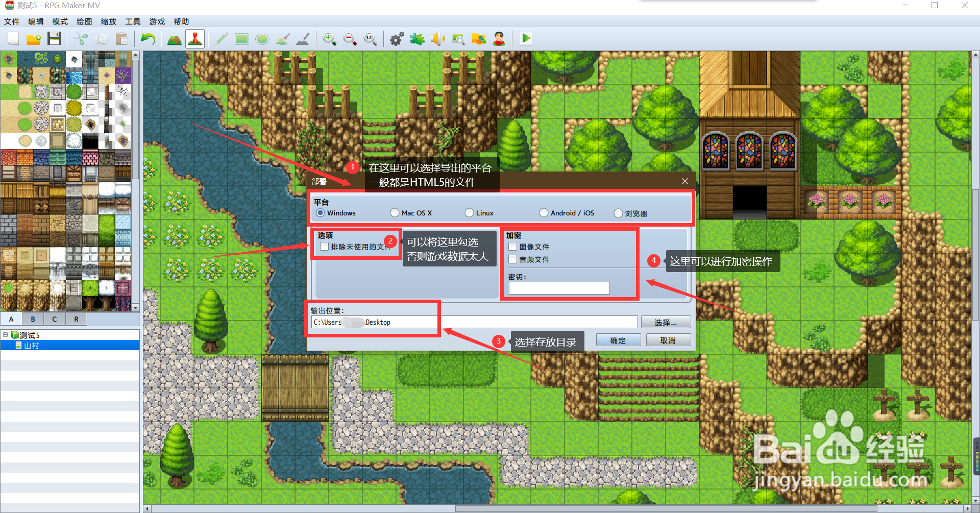This screenshot has height=513, width=980.
Task: Select the Rectangle drawing tool
Action: pyautogui.click(x=242, y=39)
